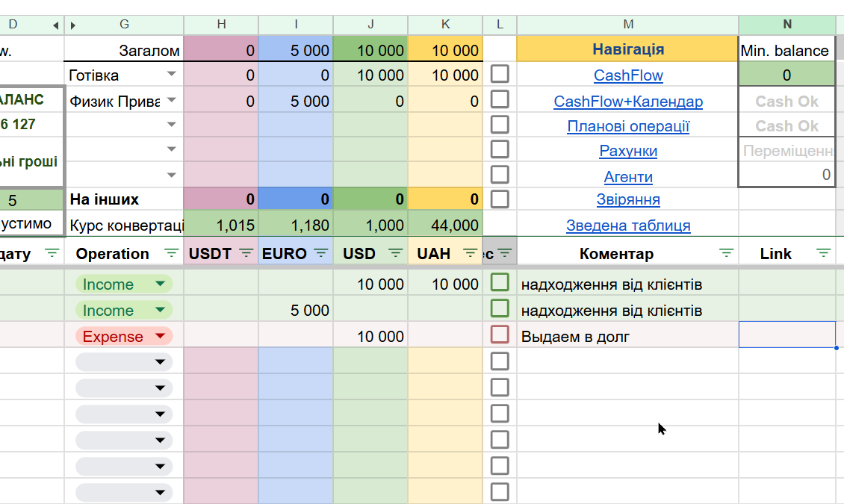The image size is (844, 504).
Task: Click the first empty operation dropdown chip
Action: (124, 362)
